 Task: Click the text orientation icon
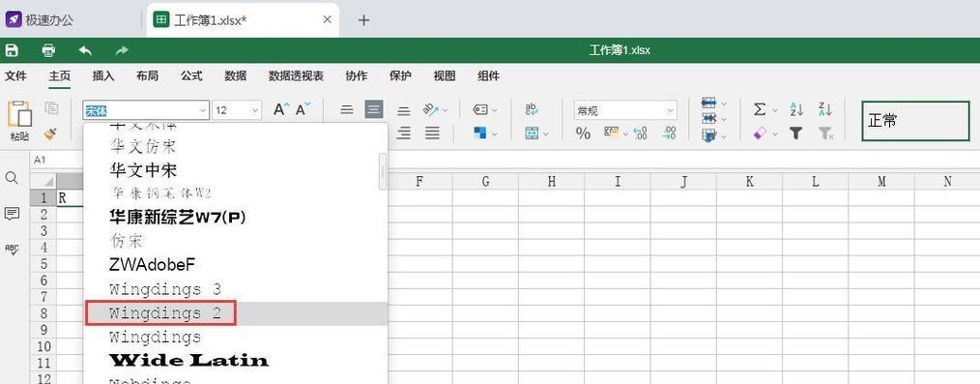pos(431,109)
